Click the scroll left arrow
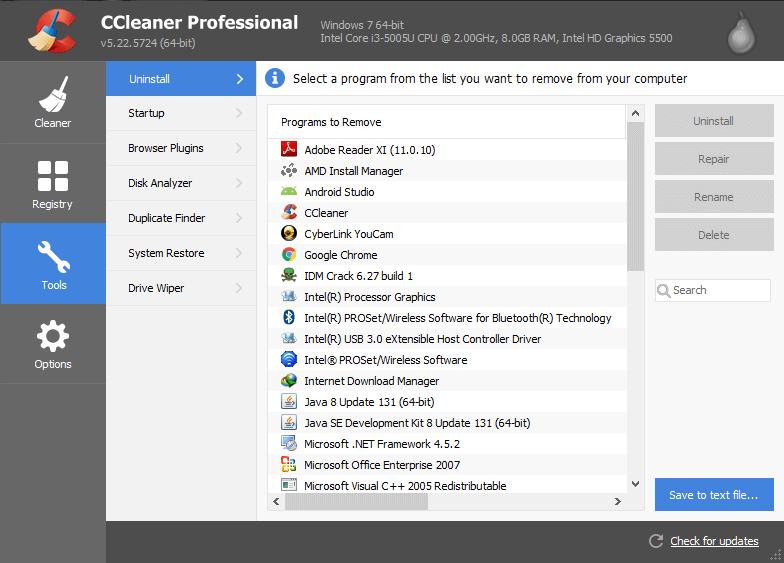Screen dimensions: 784x563 click(276, 502)
